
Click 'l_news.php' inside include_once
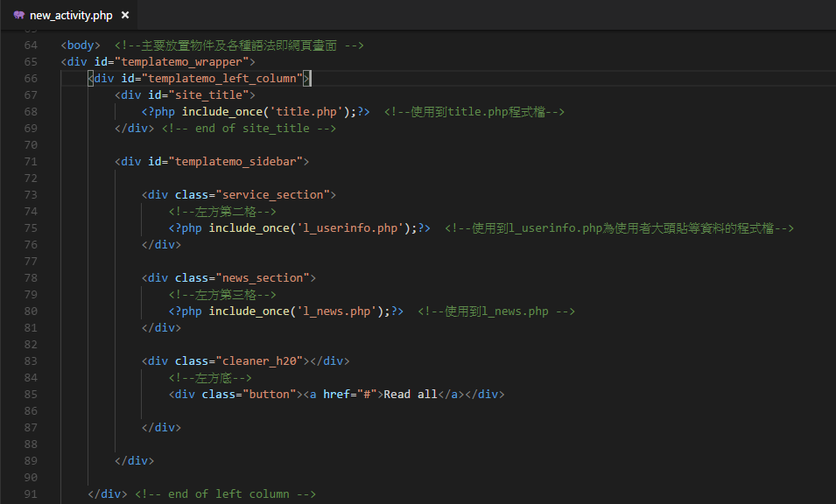(x=336, y=311)
